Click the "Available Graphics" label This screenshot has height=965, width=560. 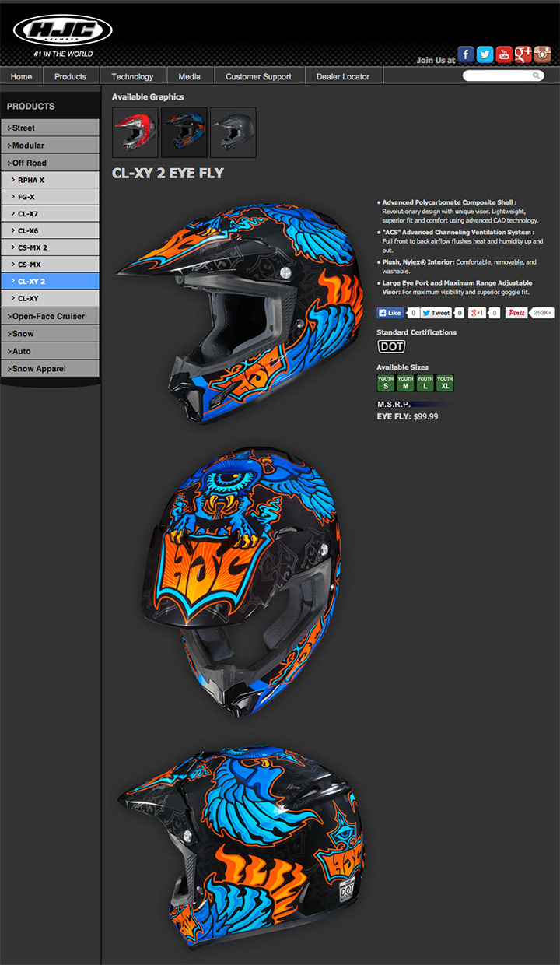point(148,97)
